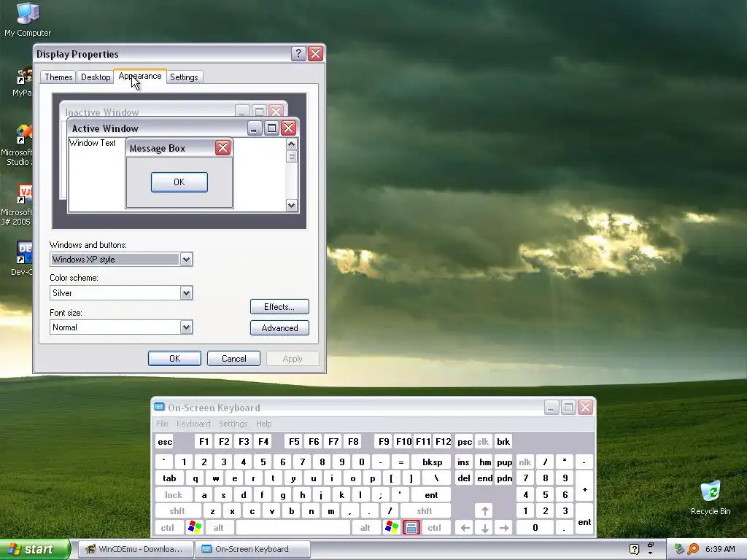This screenshot has height=560, width=747.
Task: Open the Dev-C++ desktop shortcut
Action: pyautogui.click(x=23, y=258)
